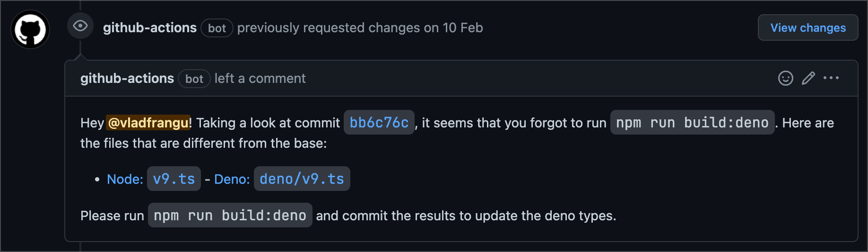This screenshot has width=868, height=252.
Task: Click the github-actions Octocat avatar
Action: tap(30, 29)
